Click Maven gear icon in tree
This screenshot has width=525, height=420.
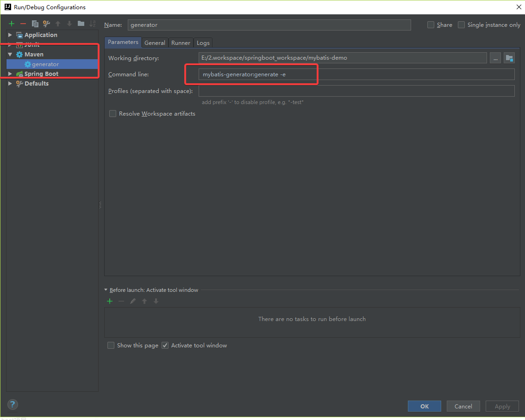[19, 55]
